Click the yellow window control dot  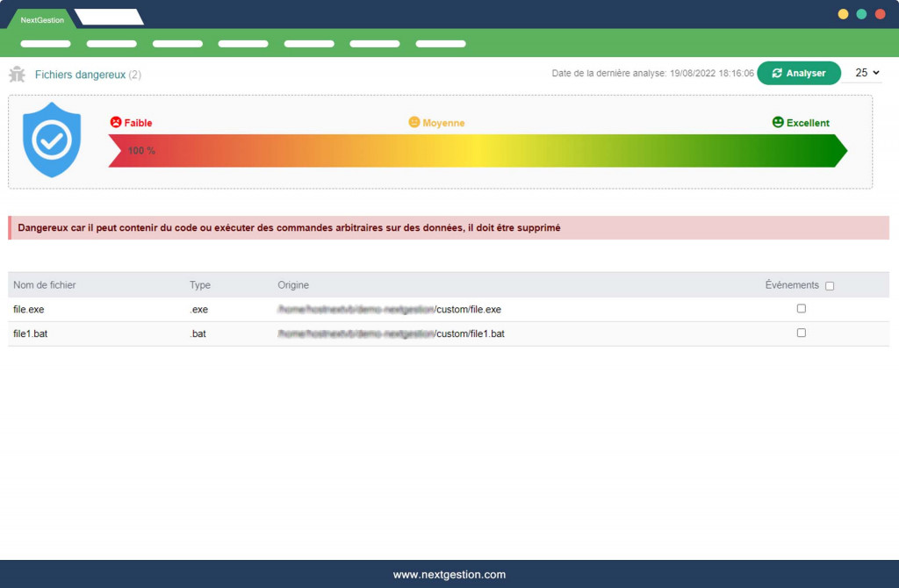(843, 14)
